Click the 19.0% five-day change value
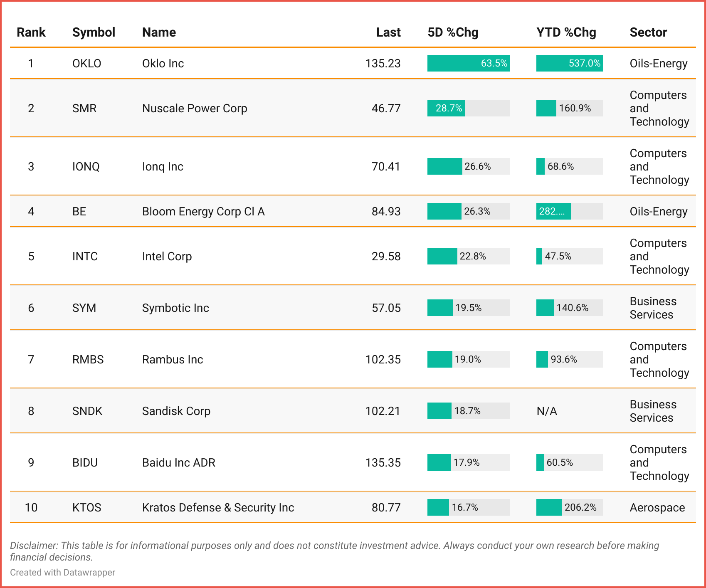 tap(468, 359)
